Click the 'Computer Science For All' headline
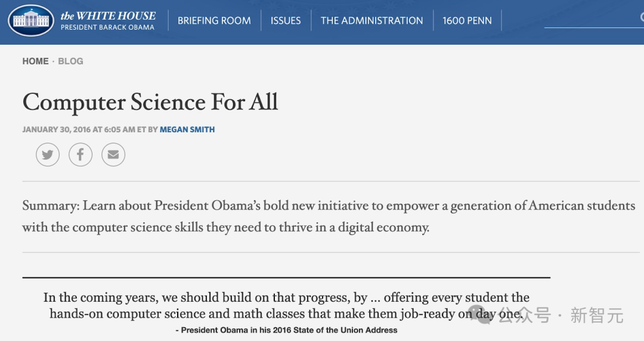The width and height of the screenshot is (644, 341). click(x=150, y=102)
